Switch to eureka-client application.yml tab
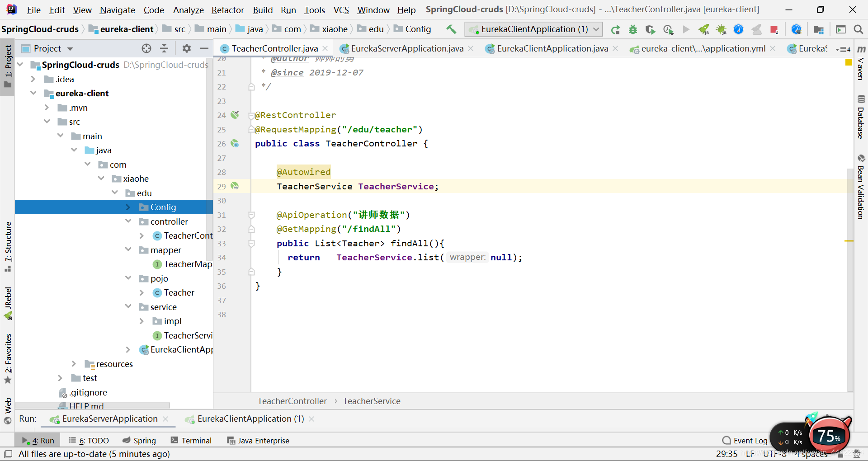868x461 pixels. [x=703, y=48]
